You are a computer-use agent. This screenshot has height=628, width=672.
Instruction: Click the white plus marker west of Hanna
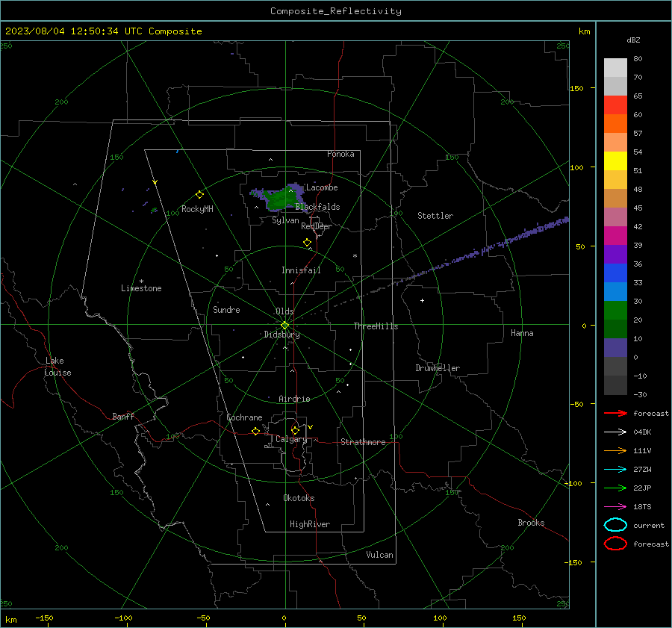(x=422, y=300)
